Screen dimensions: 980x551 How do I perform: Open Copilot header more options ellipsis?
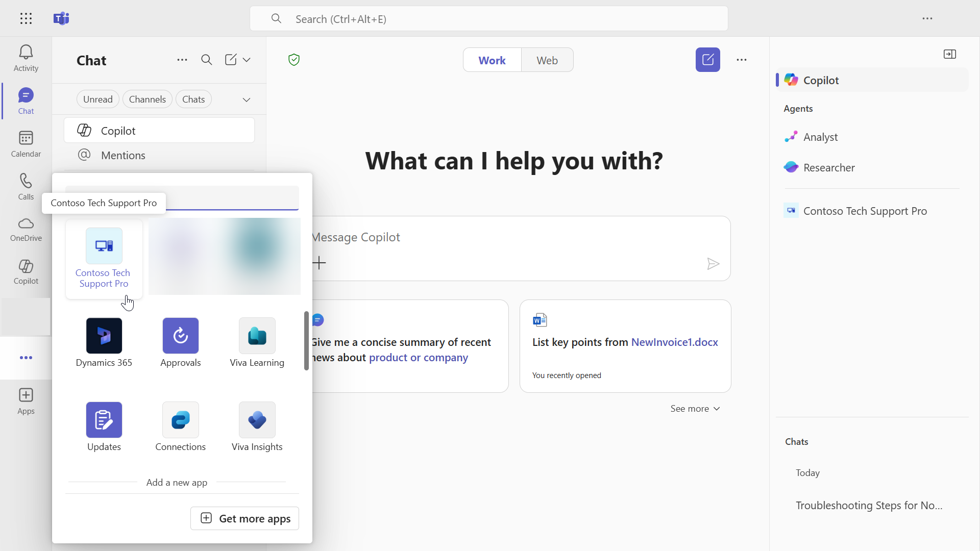742,60
